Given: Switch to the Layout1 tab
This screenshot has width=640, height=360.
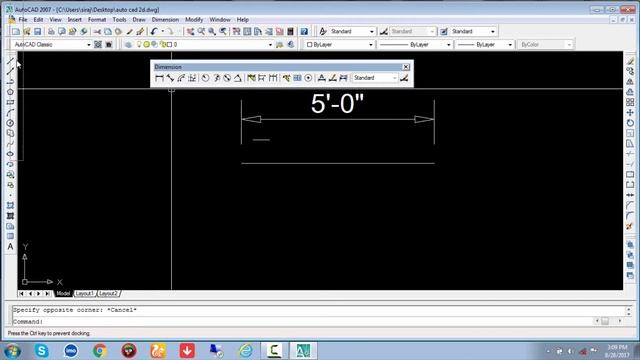Looking at the screenshot, I should [85, 293].
